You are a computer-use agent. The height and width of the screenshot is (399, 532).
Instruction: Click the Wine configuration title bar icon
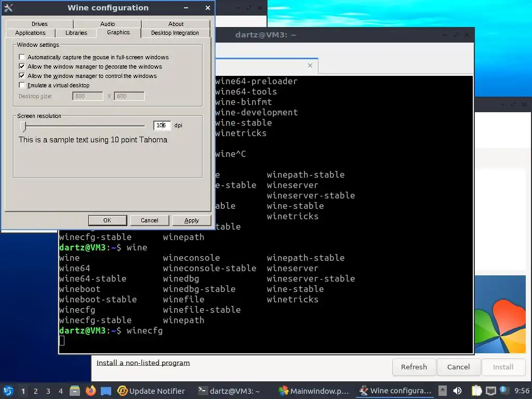8,8
